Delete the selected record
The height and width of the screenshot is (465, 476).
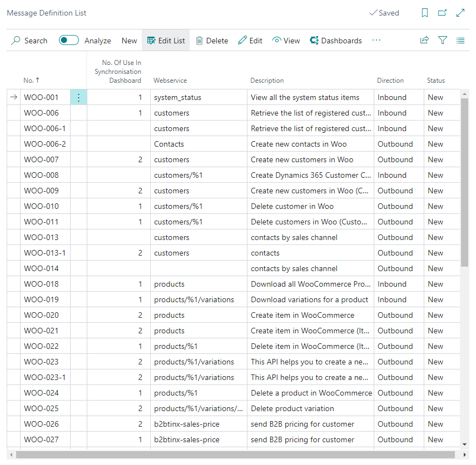pos(212,41)
